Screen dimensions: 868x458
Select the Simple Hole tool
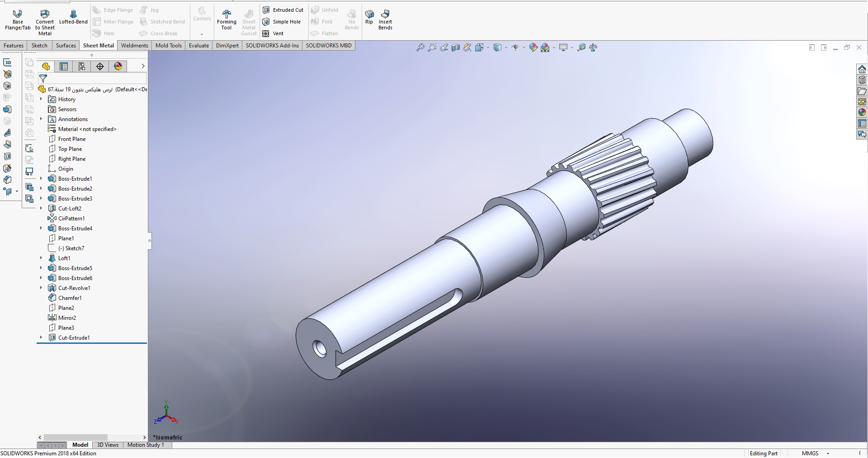pos(282,22)
